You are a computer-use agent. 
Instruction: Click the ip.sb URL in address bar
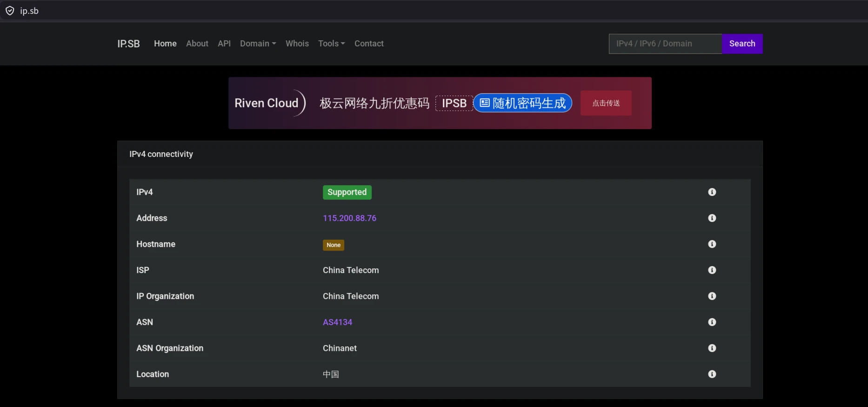pyautogui.click(x=29, y=11)
